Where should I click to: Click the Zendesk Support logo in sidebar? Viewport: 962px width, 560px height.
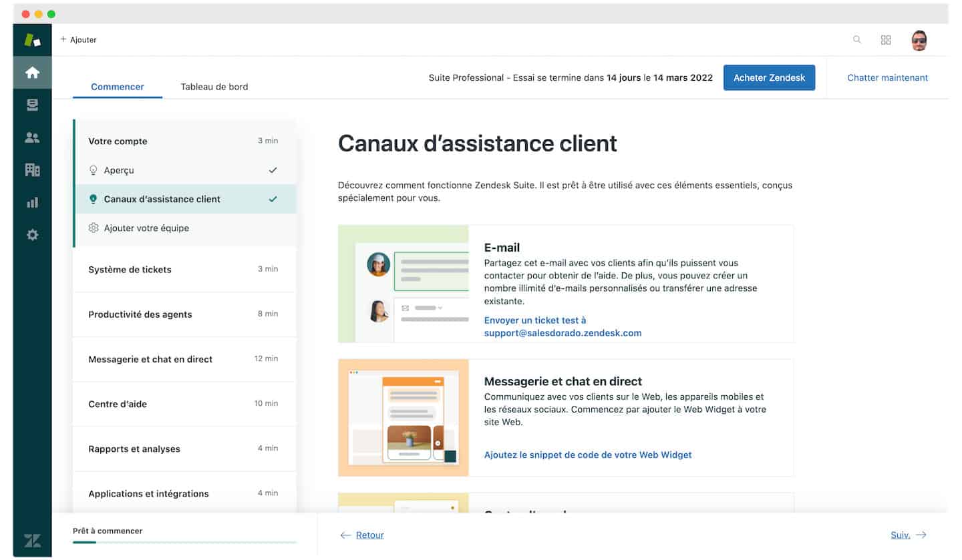click(x=32, y=40)
